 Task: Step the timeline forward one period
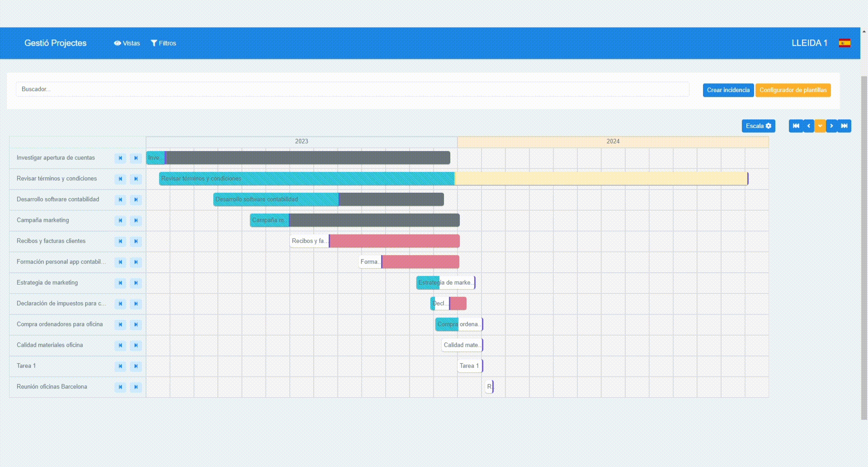tap(831, 126)
